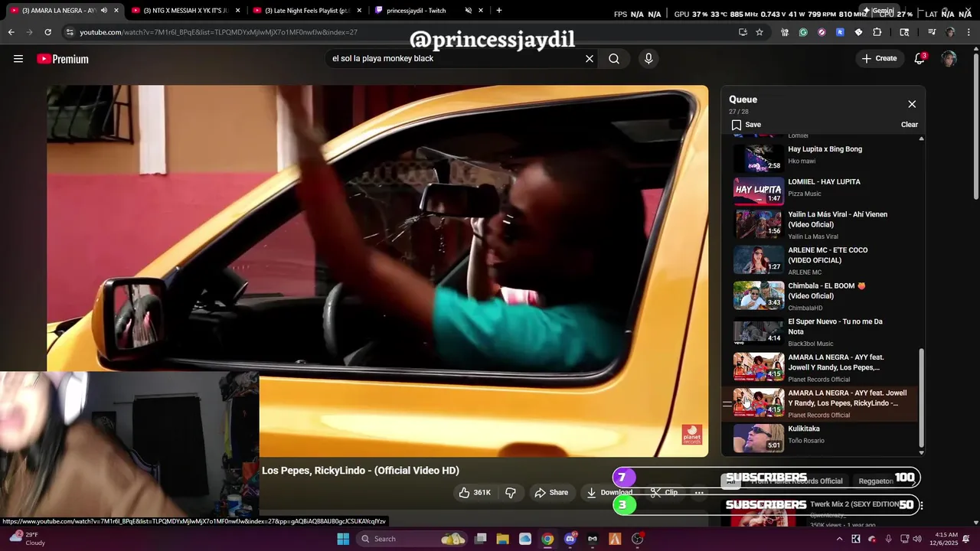Play Yailin La Más Viral - Ahí Vienen
Image resolution: width=980 pixels, height=551 pixels.
[819, 224]
